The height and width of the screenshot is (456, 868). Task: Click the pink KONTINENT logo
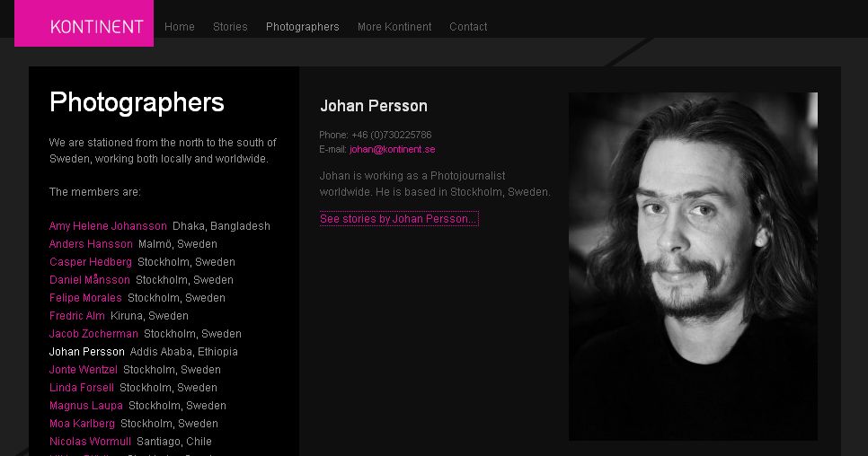84,24
